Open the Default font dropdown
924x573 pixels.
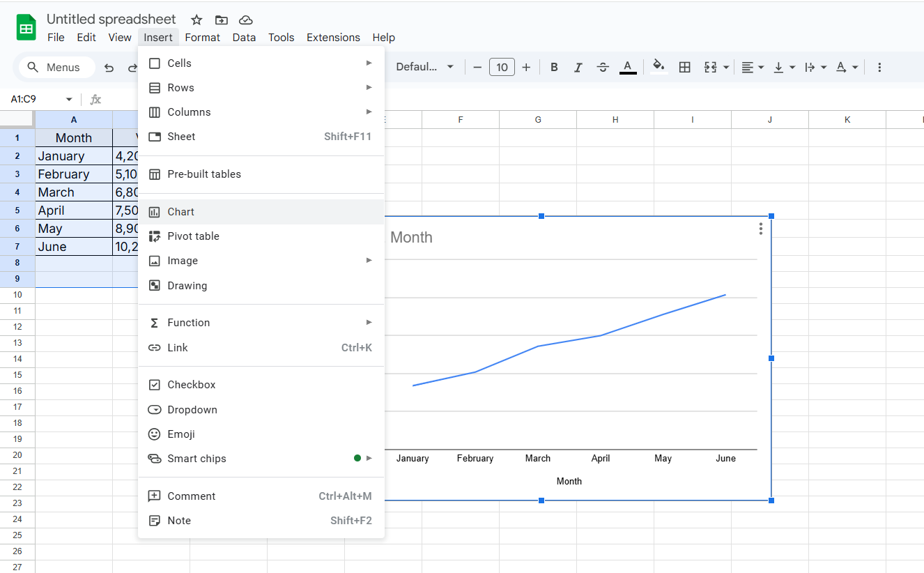[x=424, y=67]
